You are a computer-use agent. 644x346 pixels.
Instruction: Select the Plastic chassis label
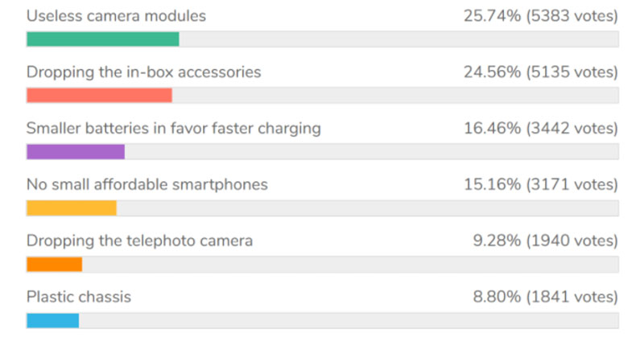tap(79, 297)
